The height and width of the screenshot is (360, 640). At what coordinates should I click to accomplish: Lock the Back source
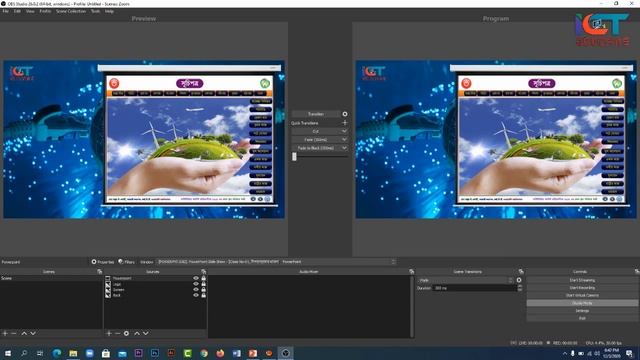click(x=203, y=295)
